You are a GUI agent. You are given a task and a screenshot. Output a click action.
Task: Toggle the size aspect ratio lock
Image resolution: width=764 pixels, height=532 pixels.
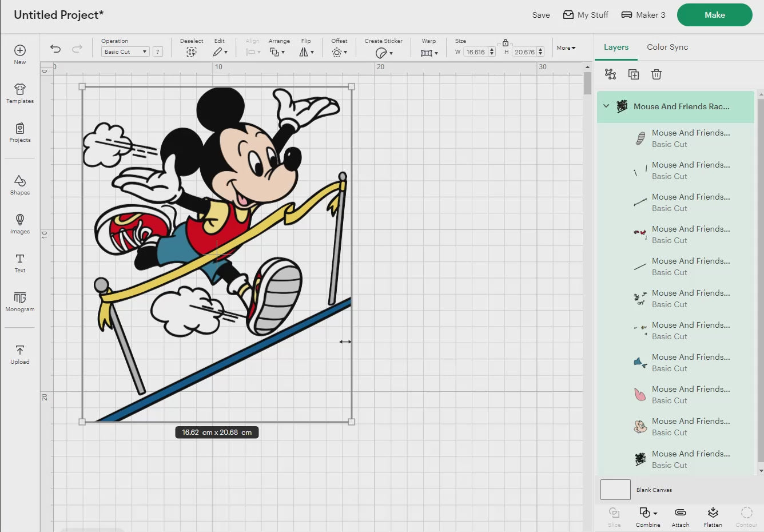(506, 43)
